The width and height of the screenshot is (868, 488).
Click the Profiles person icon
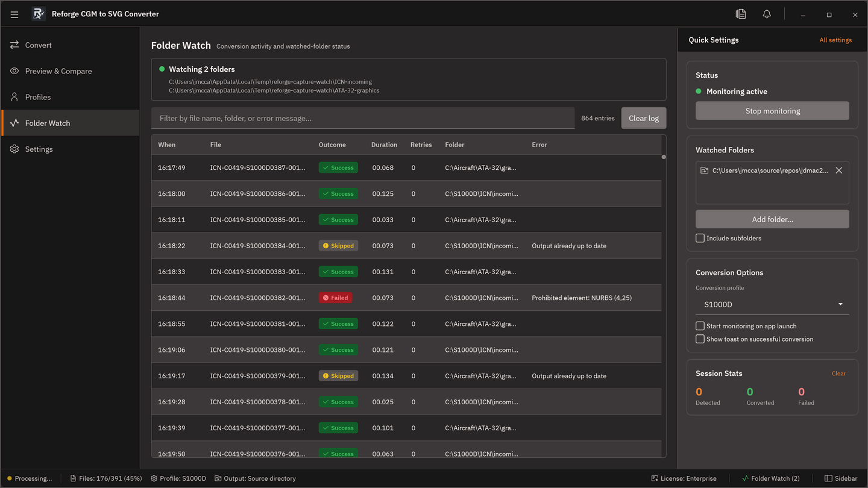(14, 97)
